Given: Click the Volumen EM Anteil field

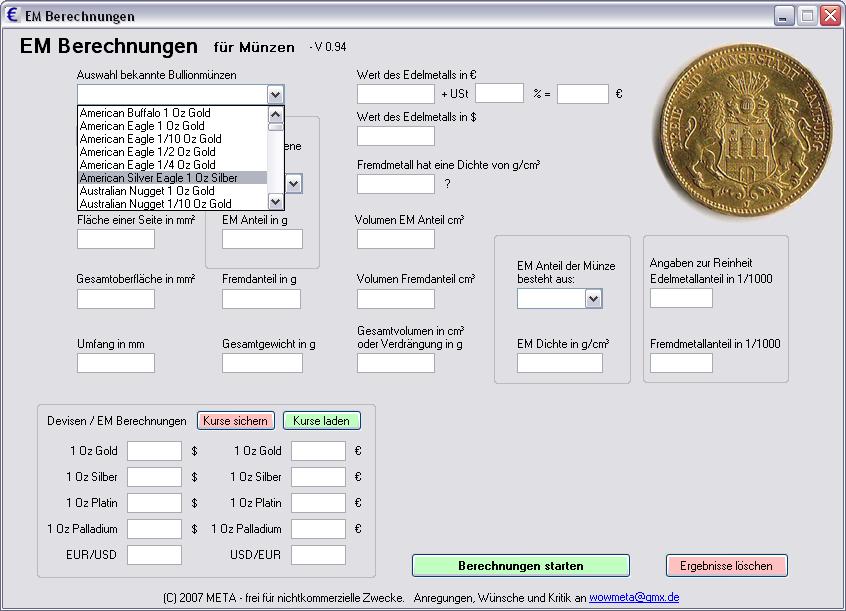Looking at the screenshot, I should tap(395, 239).
